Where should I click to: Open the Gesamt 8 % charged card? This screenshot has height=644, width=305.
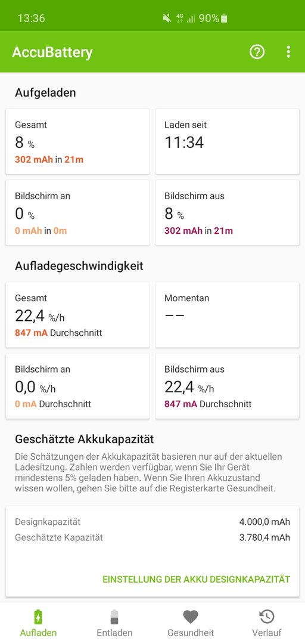tap(77, 141)
